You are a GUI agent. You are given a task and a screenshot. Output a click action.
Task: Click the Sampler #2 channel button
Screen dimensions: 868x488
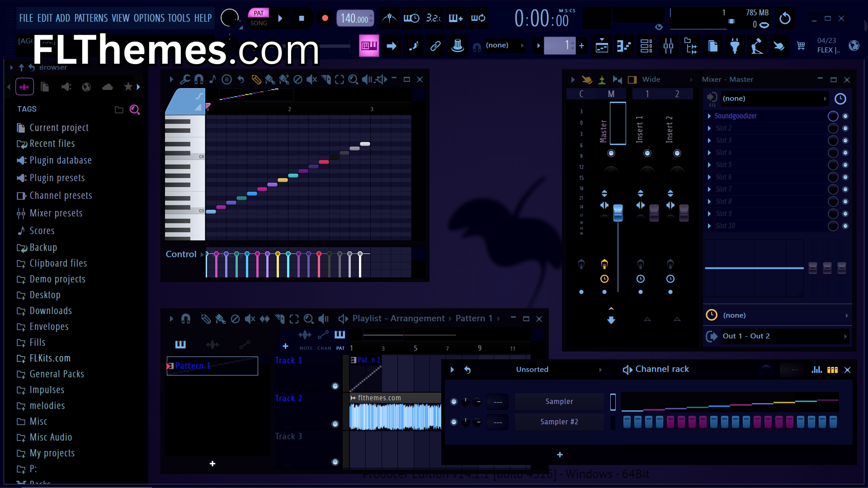tap(559, 422)
